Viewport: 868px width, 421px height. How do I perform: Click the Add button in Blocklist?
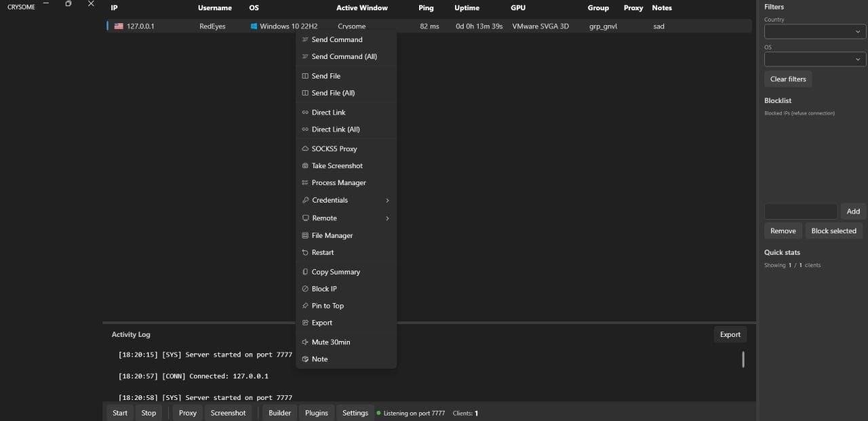tap(853, 212)
